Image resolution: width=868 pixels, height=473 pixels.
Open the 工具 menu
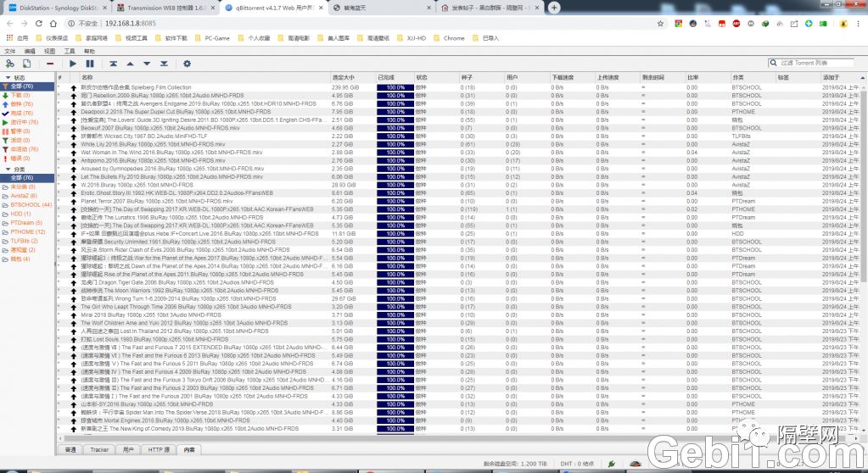click(70, 51)
